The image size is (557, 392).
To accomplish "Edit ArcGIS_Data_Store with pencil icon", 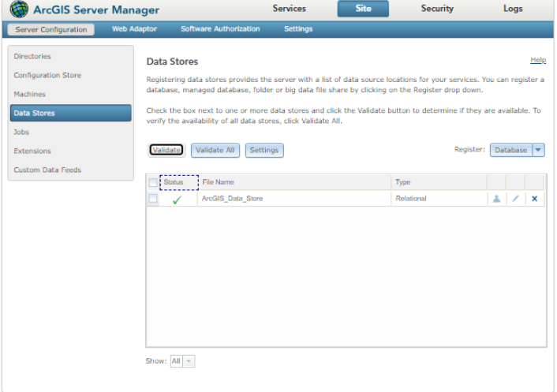I will pos(515,199).
